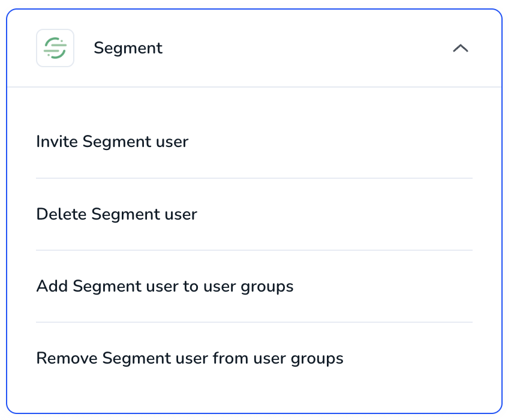This screenshot has height=420, width=511.
Task: Select Invite Segment user action
Action: pyautogui.click(x=112, y=142)
